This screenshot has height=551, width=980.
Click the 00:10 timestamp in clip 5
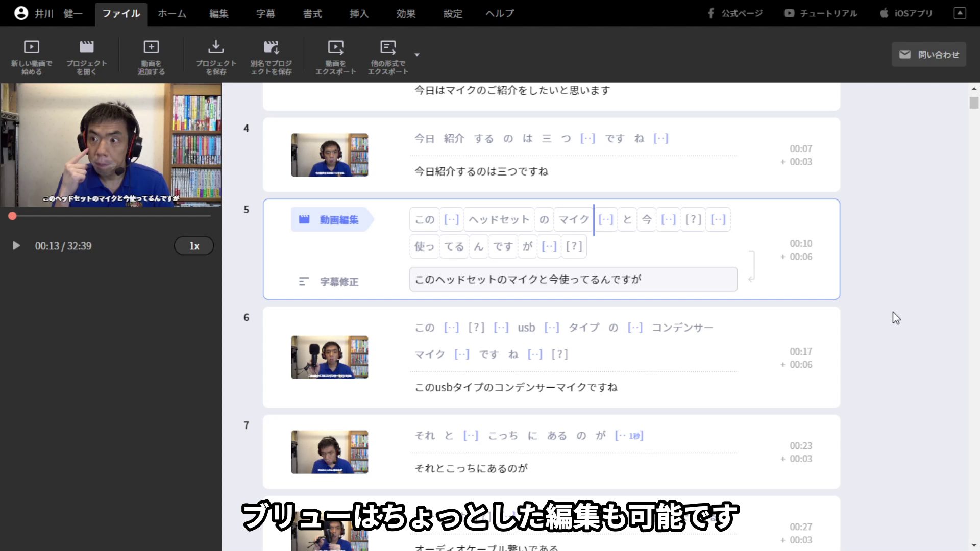tap(801, 244)
